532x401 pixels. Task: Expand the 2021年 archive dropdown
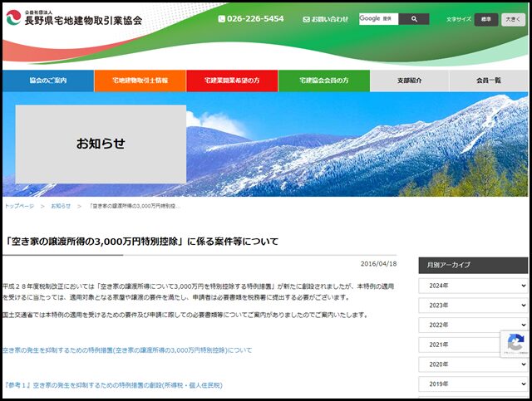click(x=473, y=345)
